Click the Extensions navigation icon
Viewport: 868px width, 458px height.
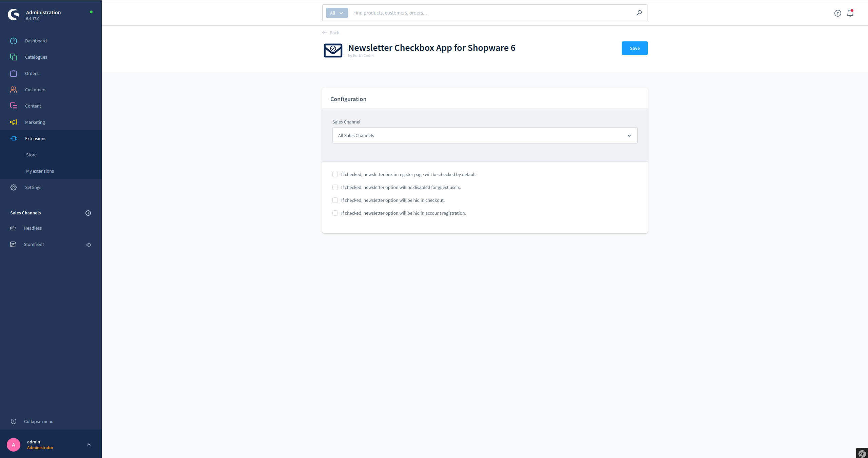[14, 138]
